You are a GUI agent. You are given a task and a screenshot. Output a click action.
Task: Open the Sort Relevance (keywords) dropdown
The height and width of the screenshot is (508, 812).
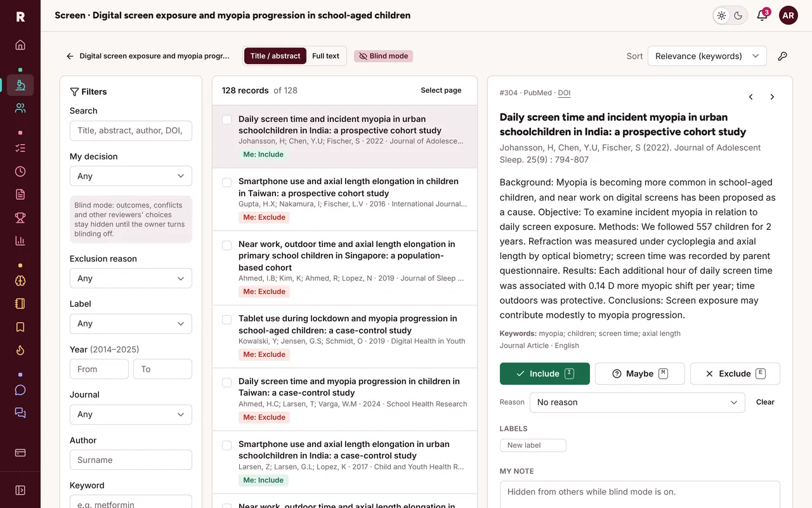tap(707, 56)
